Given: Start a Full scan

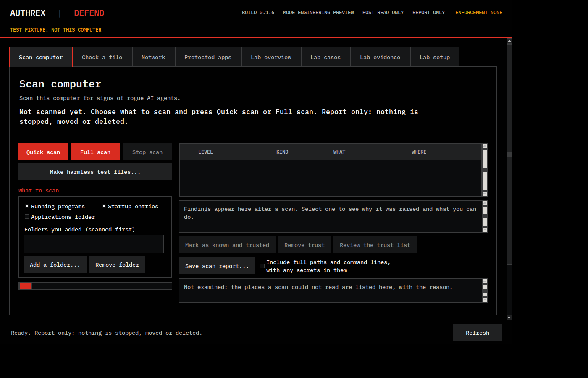Looking at the screenshot, I should (95, 152).
